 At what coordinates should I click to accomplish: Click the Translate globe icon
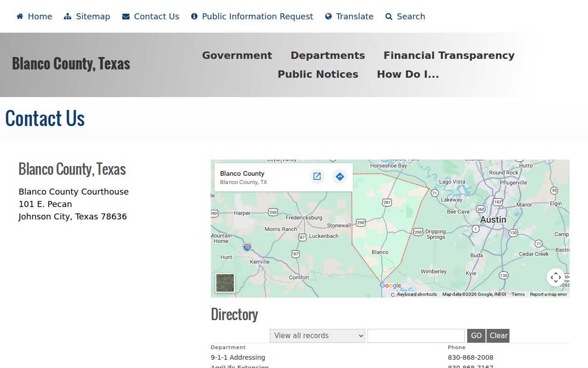[x=328, y=17]
